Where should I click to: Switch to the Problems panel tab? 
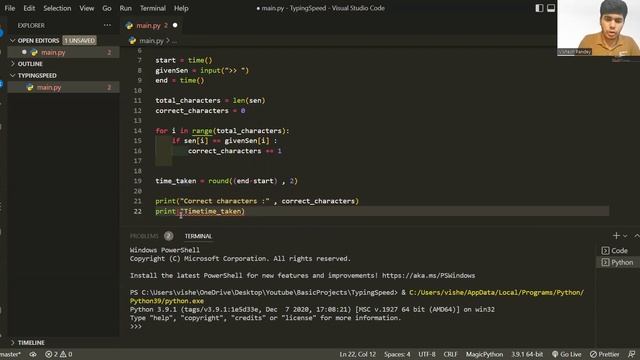[x=144, y=236]
